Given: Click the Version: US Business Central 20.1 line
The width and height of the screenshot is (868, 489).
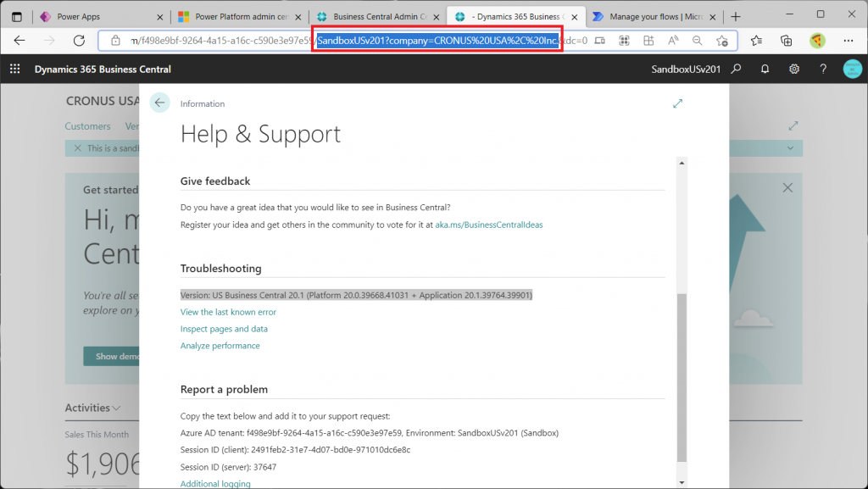Looking at the screenshot, I should click(x=356, y=295).
